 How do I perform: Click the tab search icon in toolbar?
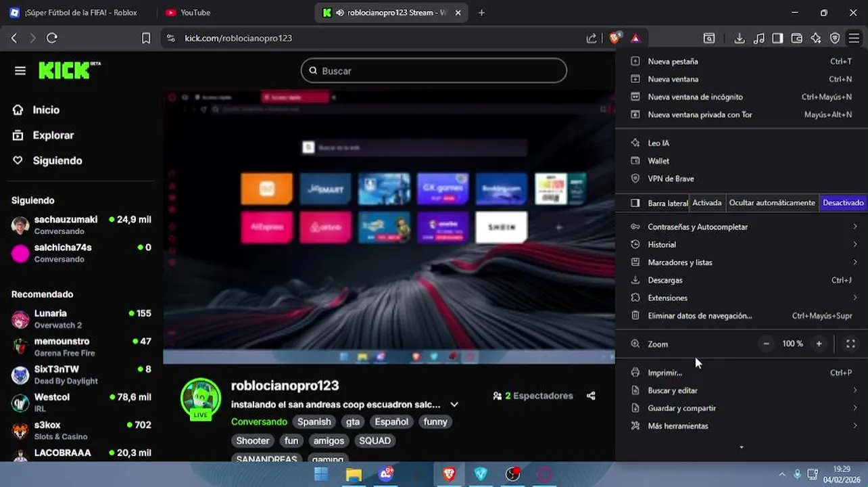709,39
